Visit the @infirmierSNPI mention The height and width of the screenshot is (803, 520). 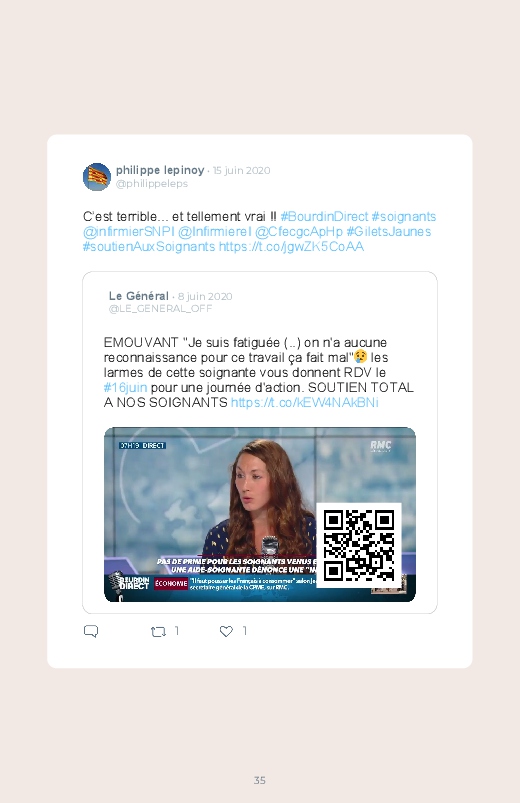[129, 231]
